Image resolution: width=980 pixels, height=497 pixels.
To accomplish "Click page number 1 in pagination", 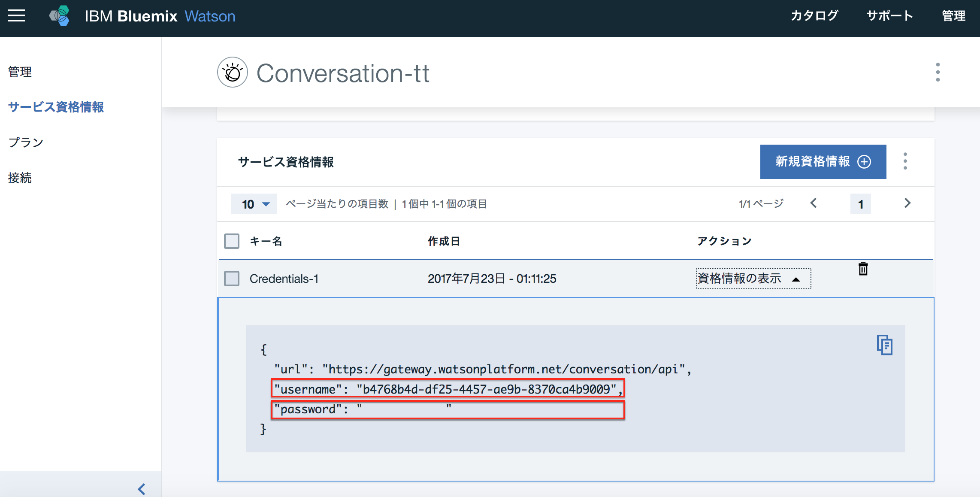I will pos(860,204).
